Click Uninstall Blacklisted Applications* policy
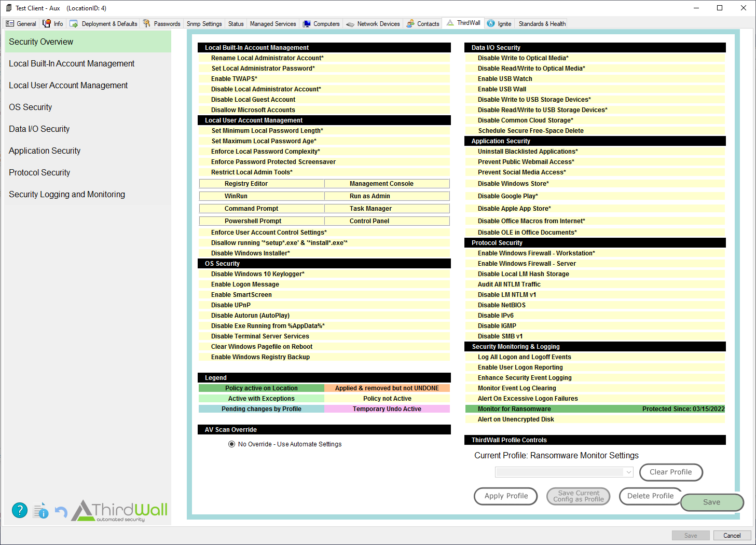 (595, 151)
